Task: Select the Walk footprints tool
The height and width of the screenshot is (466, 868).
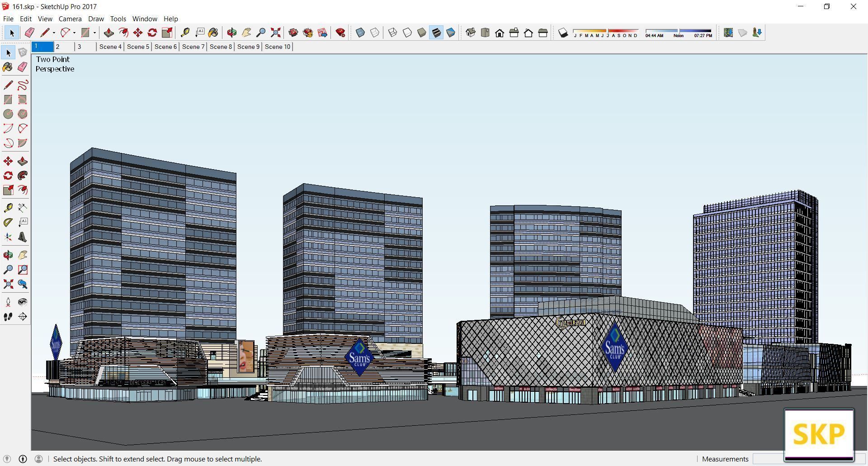Action: tap(8, 317)
